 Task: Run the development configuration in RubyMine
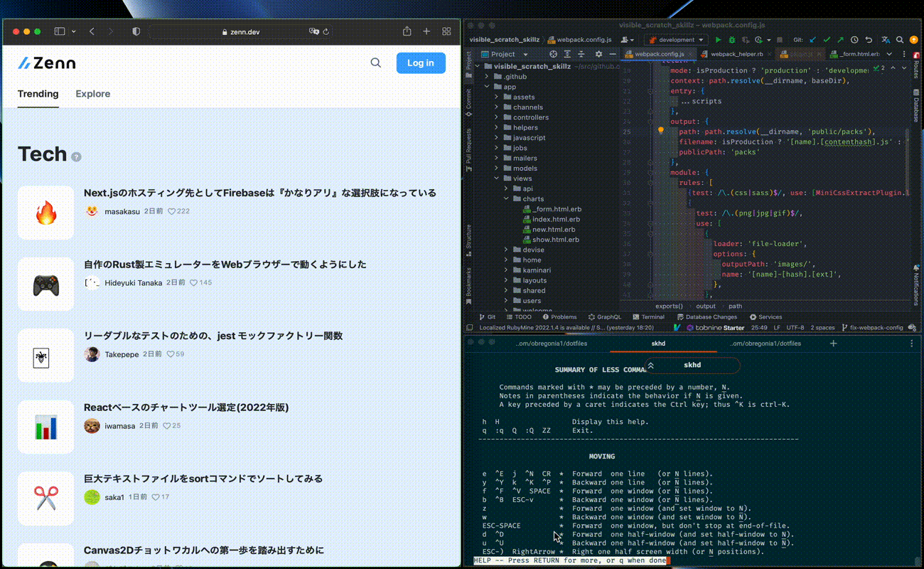point(718,40)
